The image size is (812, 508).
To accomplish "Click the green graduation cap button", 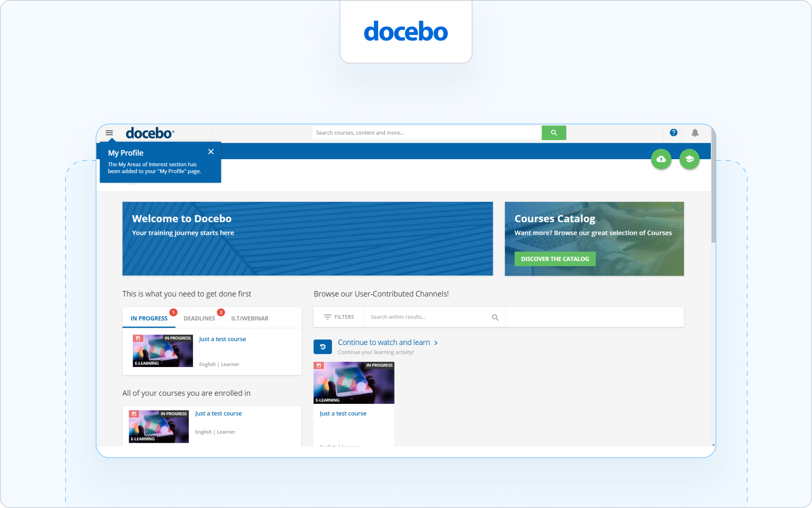I will point(689,159).
